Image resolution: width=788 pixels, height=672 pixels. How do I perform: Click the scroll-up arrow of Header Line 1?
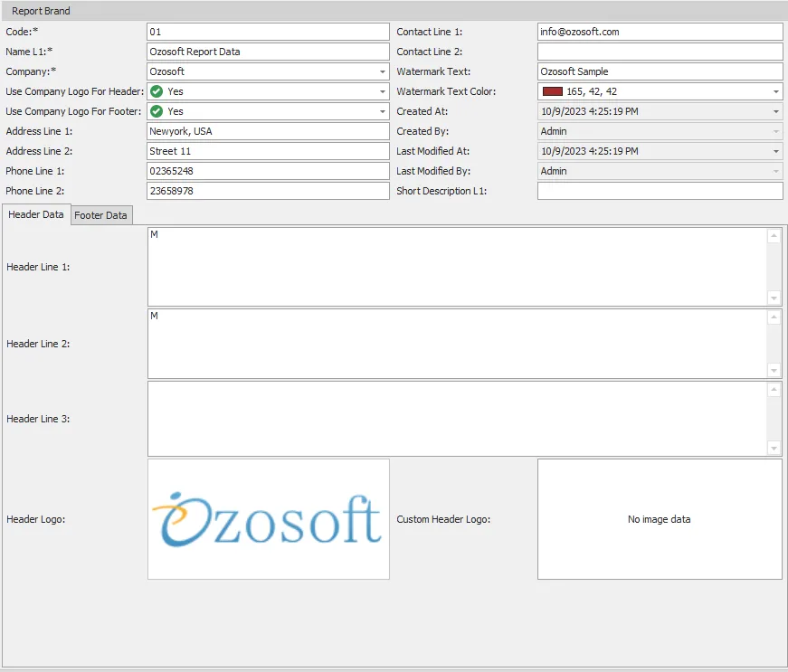point(774,236)
